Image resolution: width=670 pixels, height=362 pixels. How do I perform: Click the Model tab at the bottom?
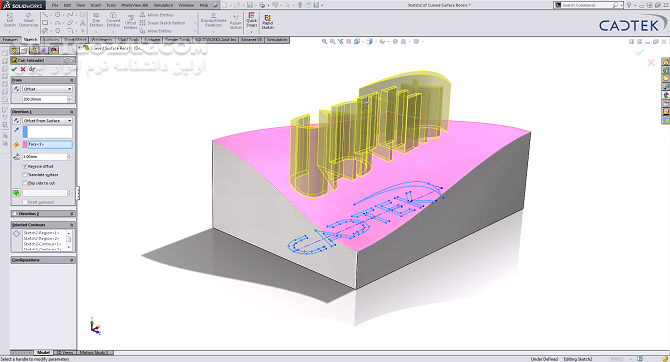point(44,352)
